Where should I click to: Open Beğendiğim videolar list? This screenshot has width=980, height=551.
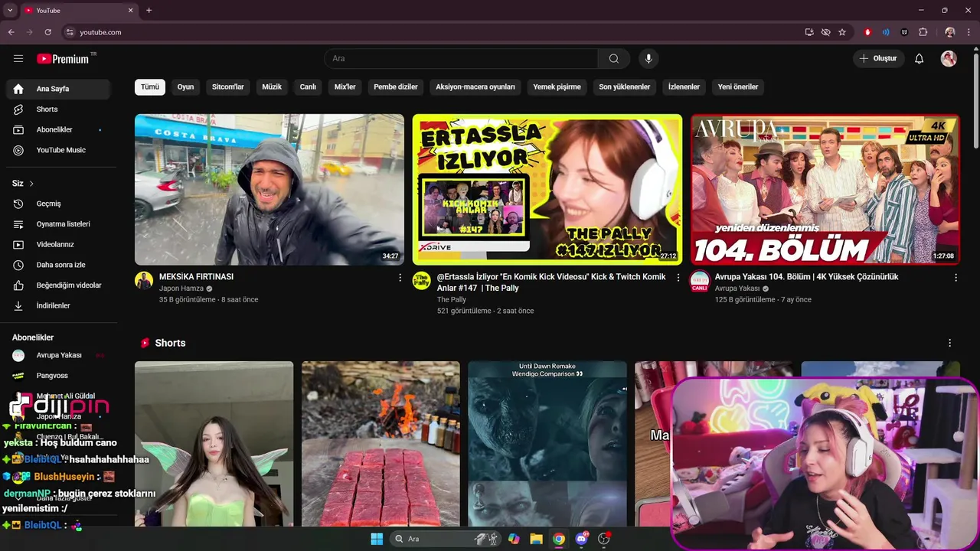(58, 285)
